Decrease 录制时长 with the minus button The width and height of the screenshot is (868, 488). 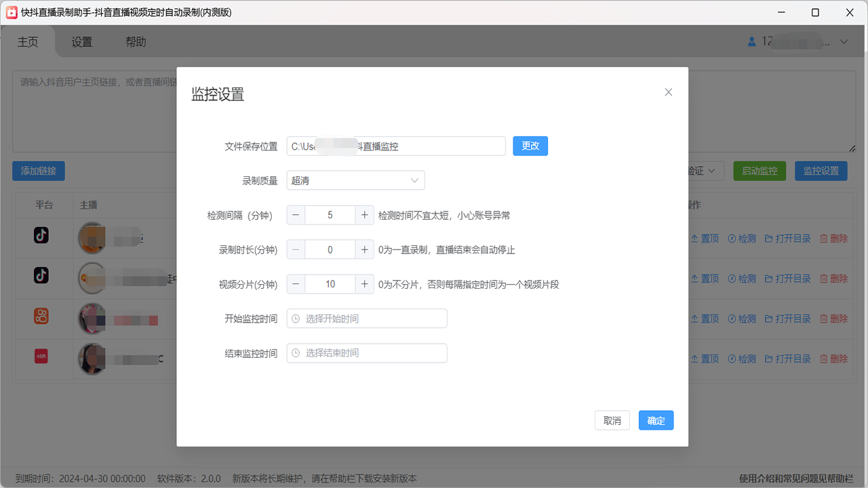point(296,249)
